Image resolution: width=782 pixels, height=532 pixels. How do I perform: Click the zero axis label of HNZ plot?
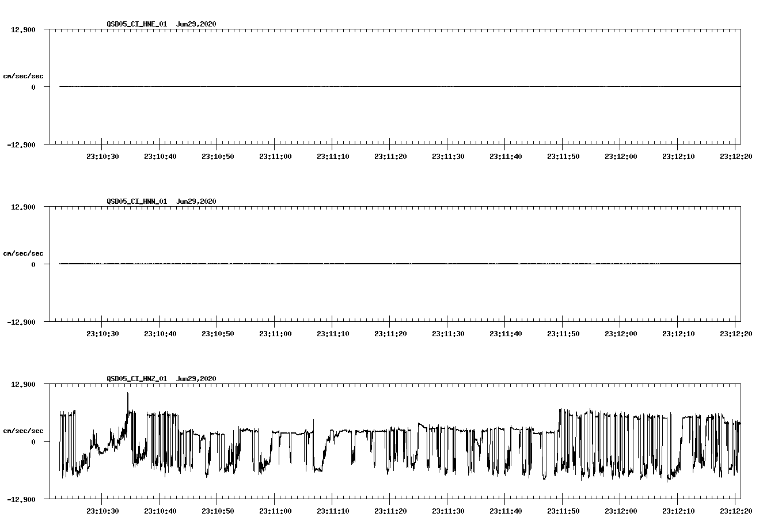click(x=33, y=442)
